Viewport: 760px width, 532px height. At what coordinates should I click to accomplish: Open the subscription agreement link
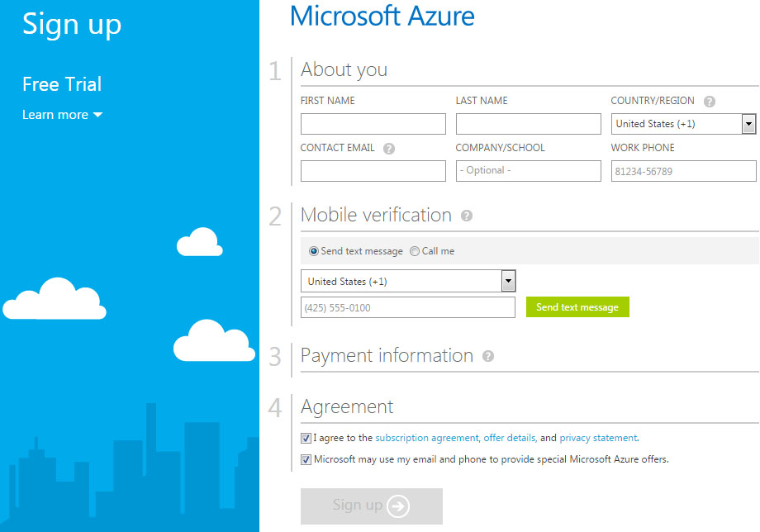[x=426, y=438]
